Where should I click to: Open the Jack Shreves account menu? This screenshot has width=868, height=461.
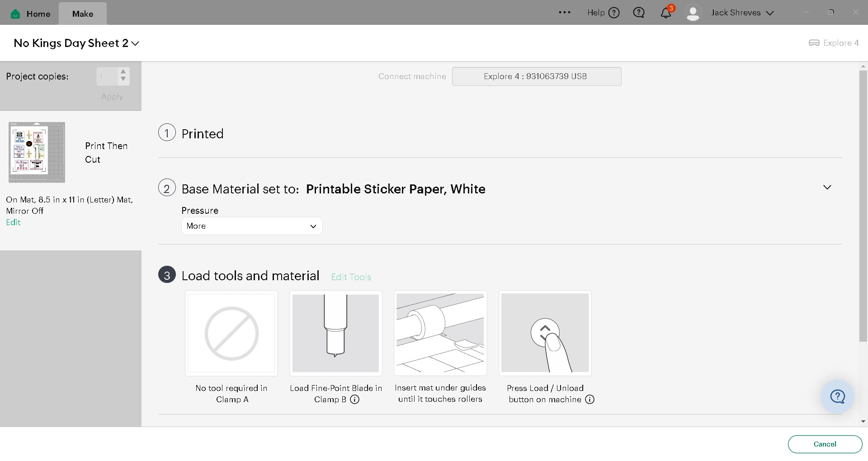[742, 13]
